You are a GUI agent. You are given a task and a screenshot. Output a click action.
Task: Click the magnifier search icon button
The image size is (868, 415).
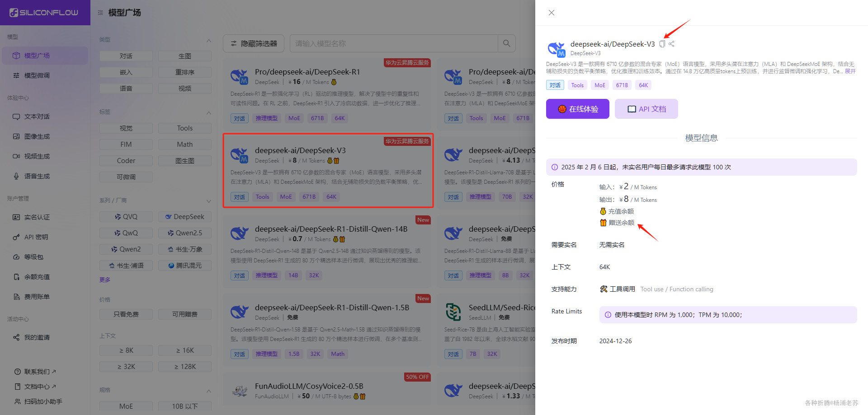pyautogui.click(x=507, y=43)
